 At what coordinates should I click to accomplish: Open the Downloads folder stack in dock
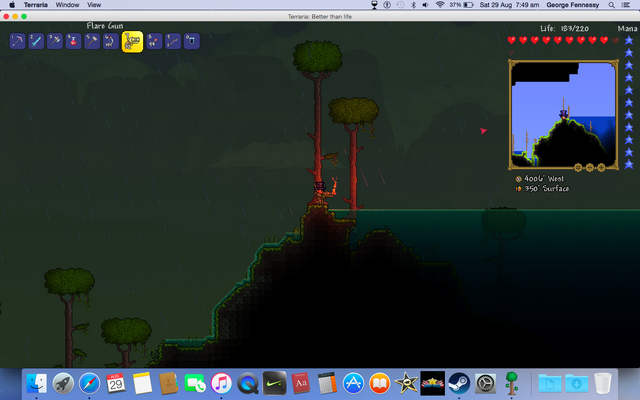click(576, 384)
